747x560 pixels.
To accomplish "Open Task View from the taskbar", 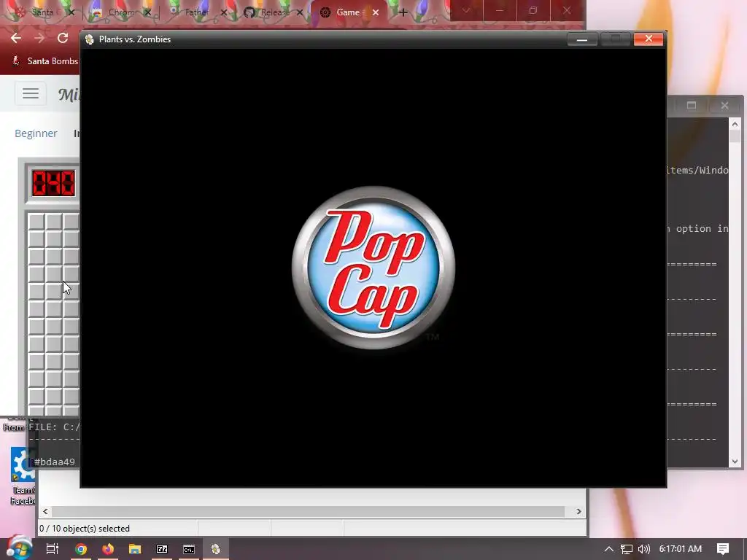I will [x=52, y=549].
